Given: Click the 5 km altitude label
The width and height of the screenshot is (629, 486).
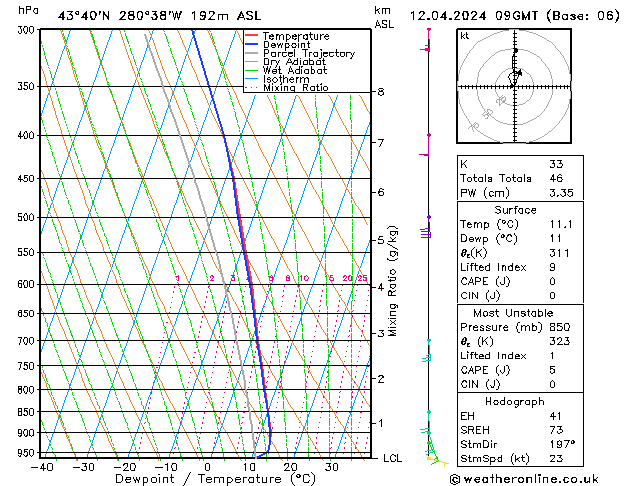Looking at the screenshot, I should click(381, 241).
